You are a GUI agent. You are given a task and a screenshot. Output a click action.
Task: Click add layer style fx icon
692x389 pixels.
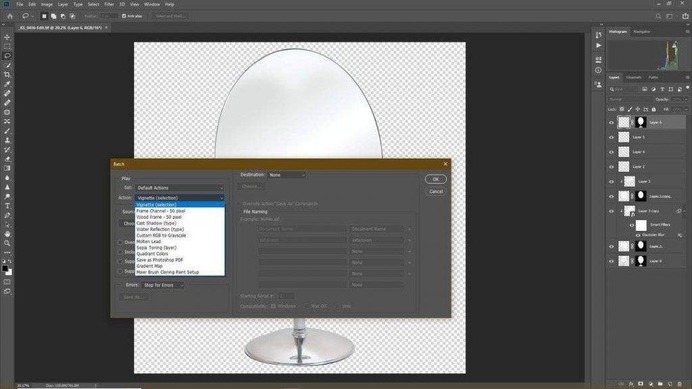point(631,384)
